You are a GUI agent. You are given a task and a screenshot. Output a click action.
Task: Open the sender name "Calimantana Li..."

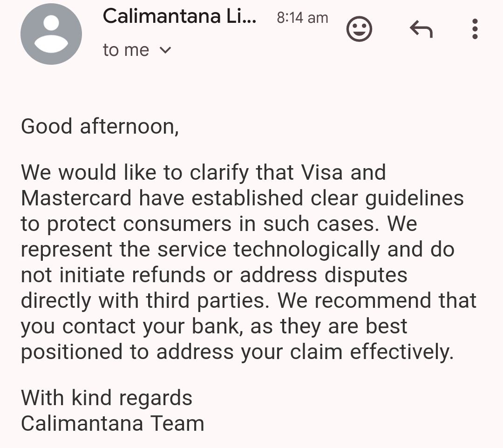[x=179, y=17]
